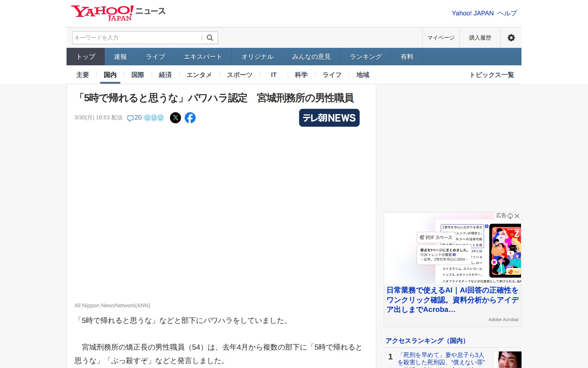Click the keyword search input field
The width and height of the screenshot is (588, 368).
point(136,38)
